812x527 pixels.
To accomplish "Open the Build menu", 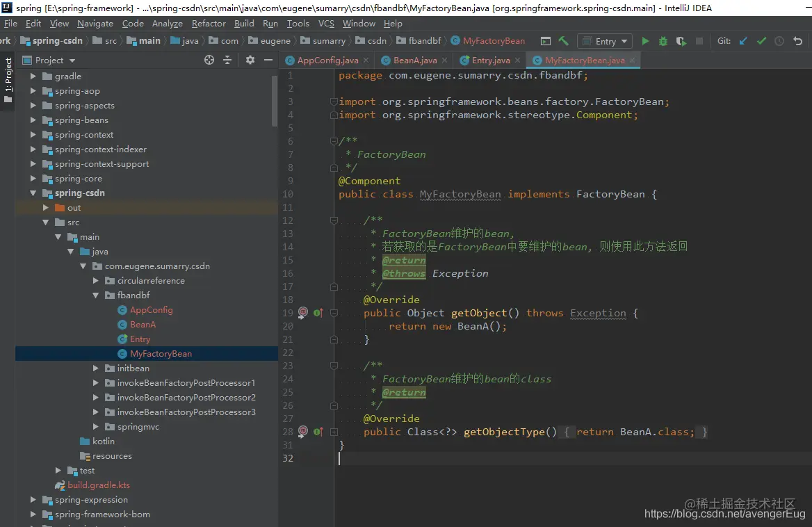I will click(244, 24).
